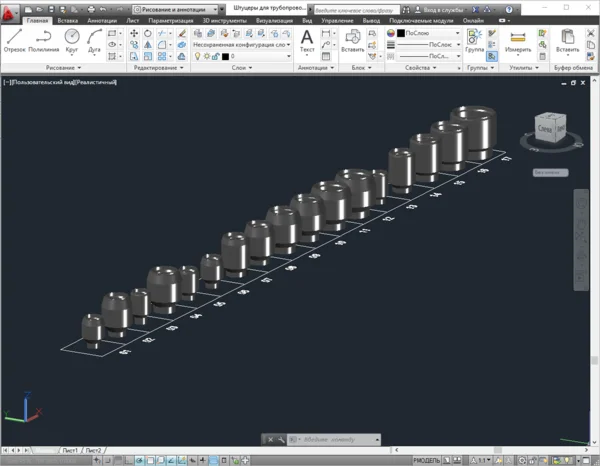Click the Stretch tool icon
Image resolution: width=600 pixels, height=466 pixels.
point(134,56)
